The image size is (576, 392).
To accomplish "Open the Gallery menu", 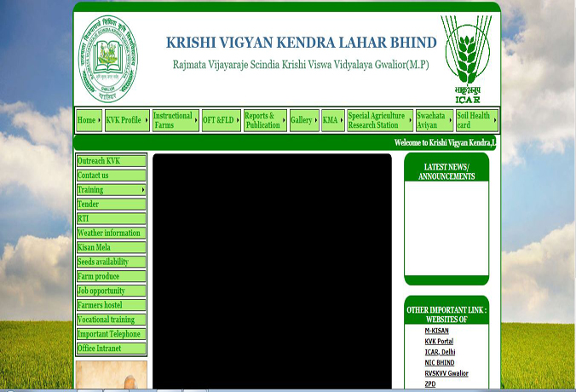I will (x=304, y=120).
